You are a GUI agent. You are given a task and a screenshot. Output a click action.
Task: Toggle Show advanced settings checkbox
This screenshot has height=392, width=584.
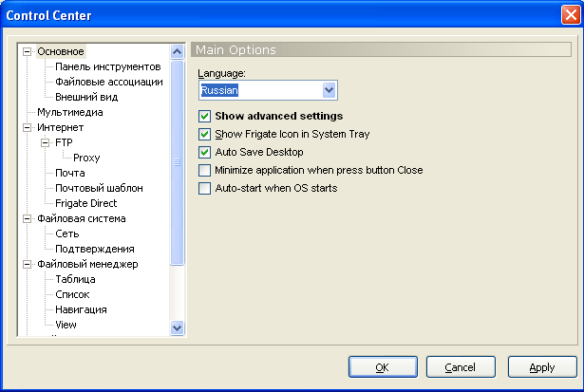click(x=204, y=116)
